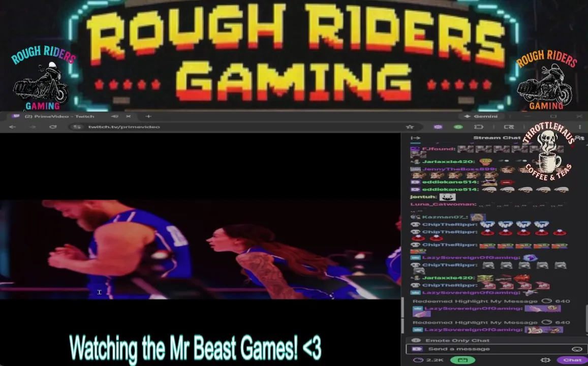
Task: Click the Send a message field
Action: [x=493, y=349]
